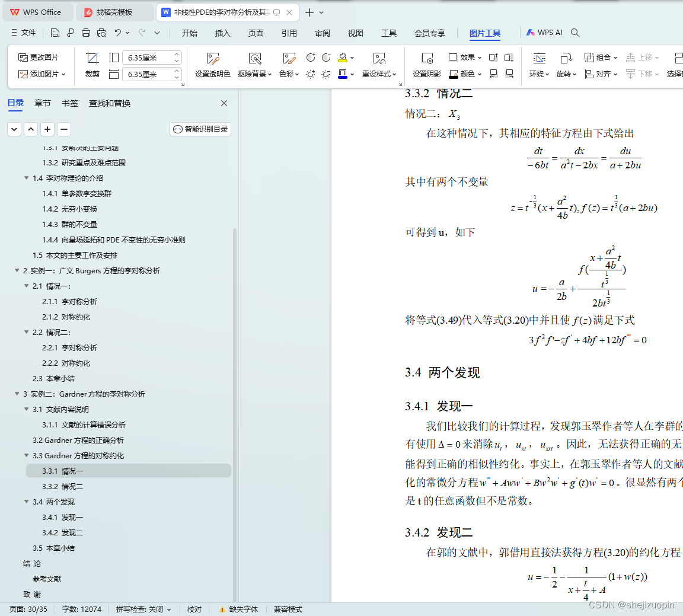Nudge the shadow right

(509, 74)
